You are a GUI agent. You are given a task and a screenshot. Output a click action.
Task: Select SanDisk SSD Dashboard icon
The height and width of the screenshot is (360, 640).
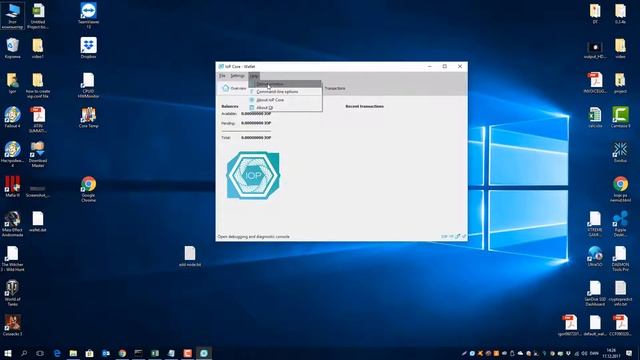pyautogui.click(x=595, y=293)
